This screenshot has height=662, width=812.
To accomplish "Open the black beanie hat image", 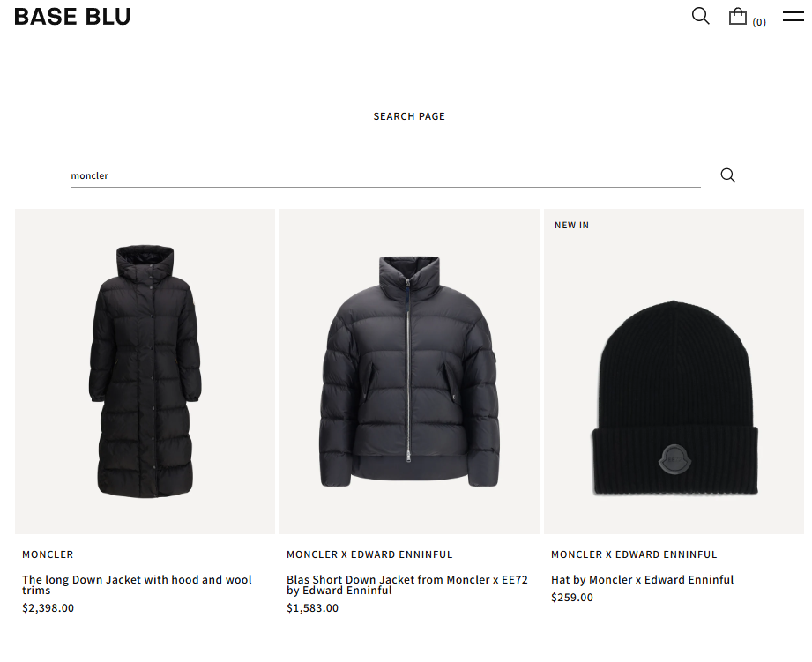I will pos(674,371).
